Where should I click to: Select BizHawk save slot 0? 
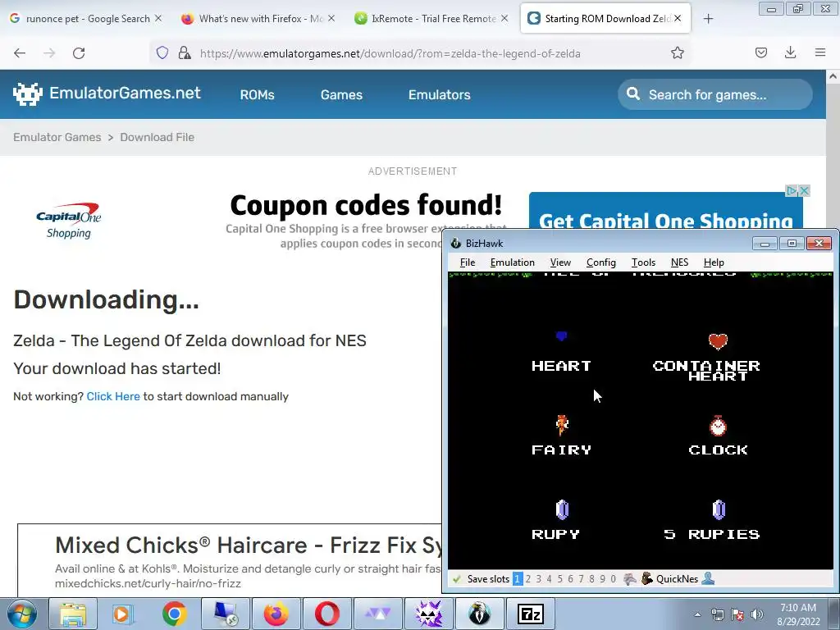[x=613, y=578]
